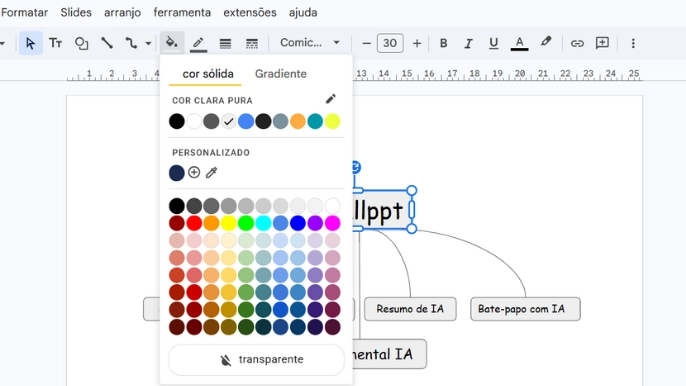
Task: Select the box ending in 'ental IA'
Action: [389, 354]
